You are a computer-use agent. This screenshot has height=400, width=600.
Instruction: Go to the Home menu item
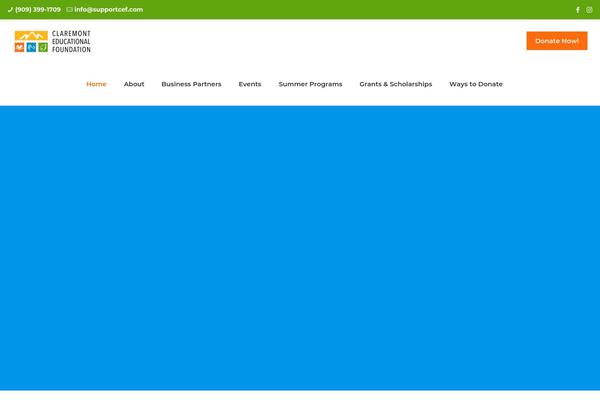[96, 84]
